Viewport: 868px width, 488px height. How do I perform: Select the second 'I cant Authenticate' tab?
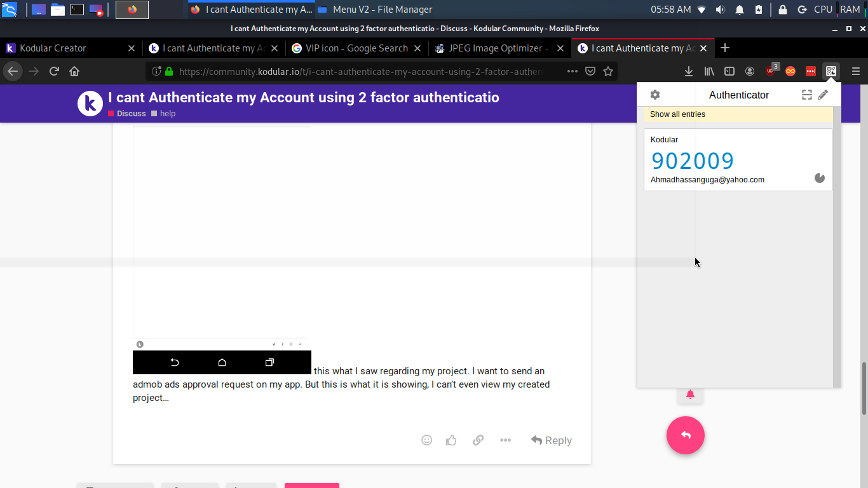point(643,48)
